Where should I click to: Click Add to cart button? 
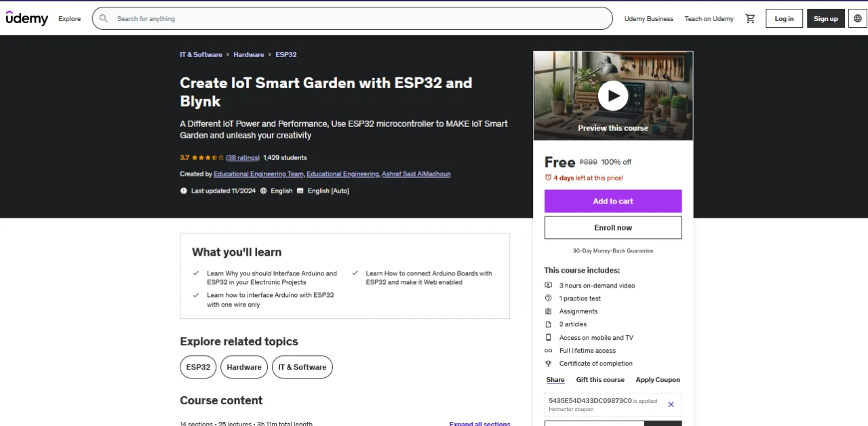(x=613, y=201)
